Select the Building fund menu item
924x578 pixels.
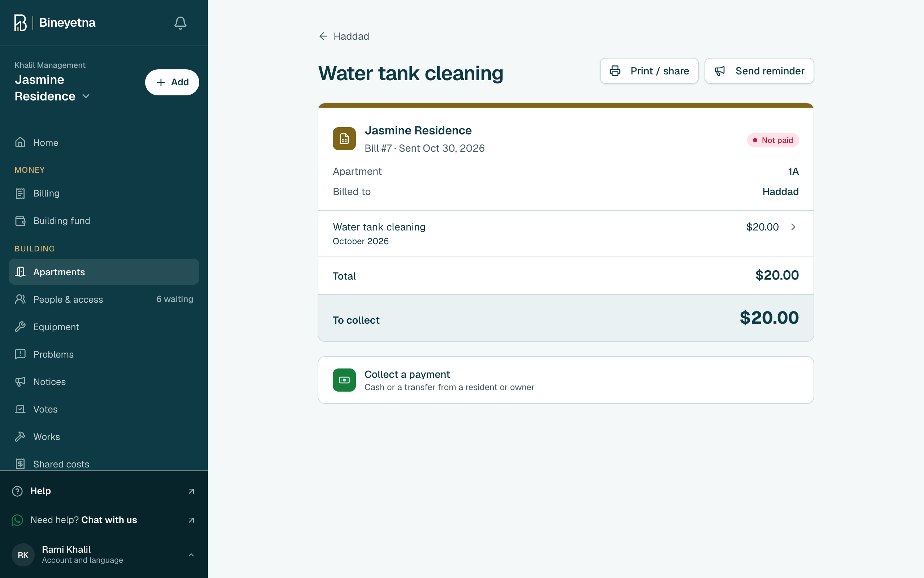tap(104, 221)
